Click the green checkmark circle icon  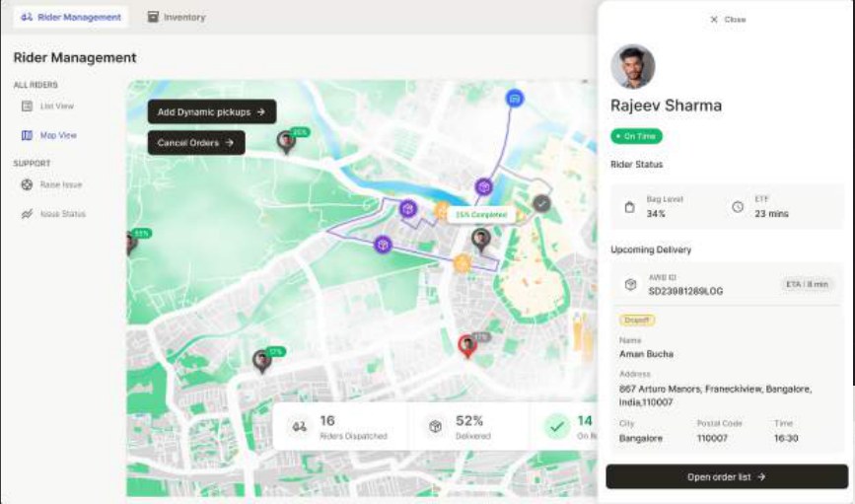[557, 426]
